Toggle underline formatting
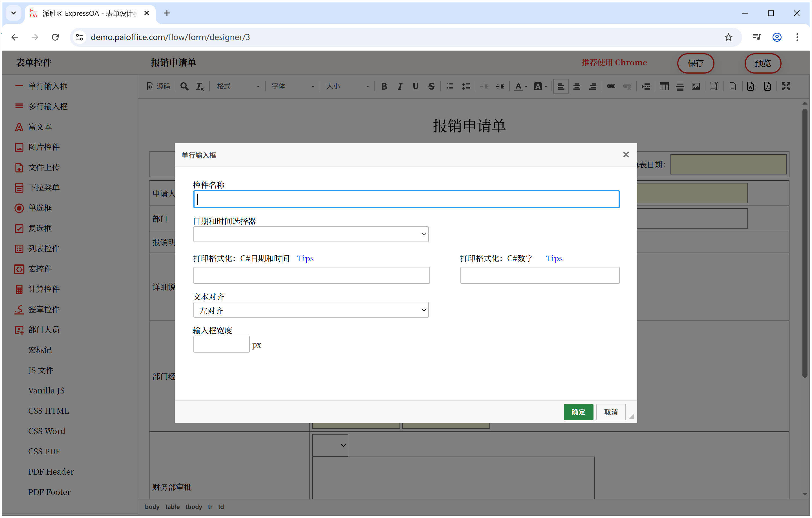812x518 pixels. click(415, 87)
